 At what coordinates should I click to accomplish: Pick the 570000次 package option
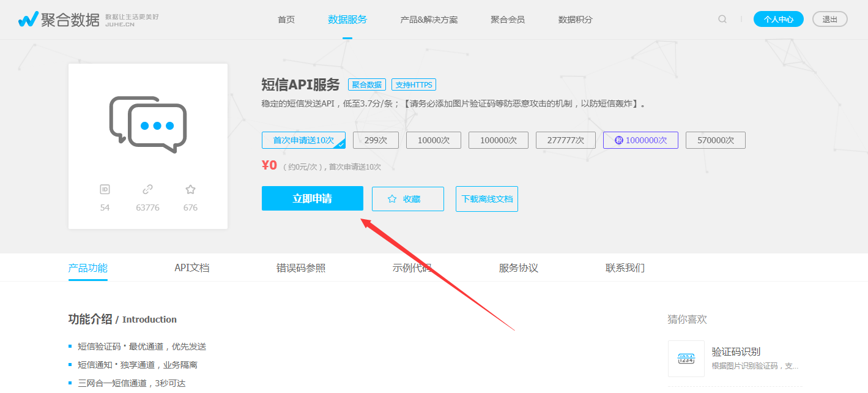tap(715, 140)
